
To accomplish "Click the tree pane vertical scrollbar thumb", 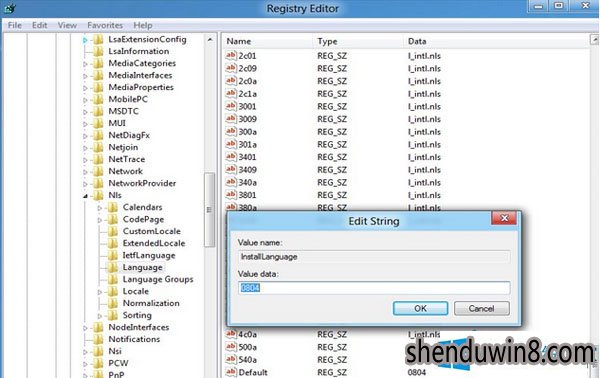I will coord(209,210).
